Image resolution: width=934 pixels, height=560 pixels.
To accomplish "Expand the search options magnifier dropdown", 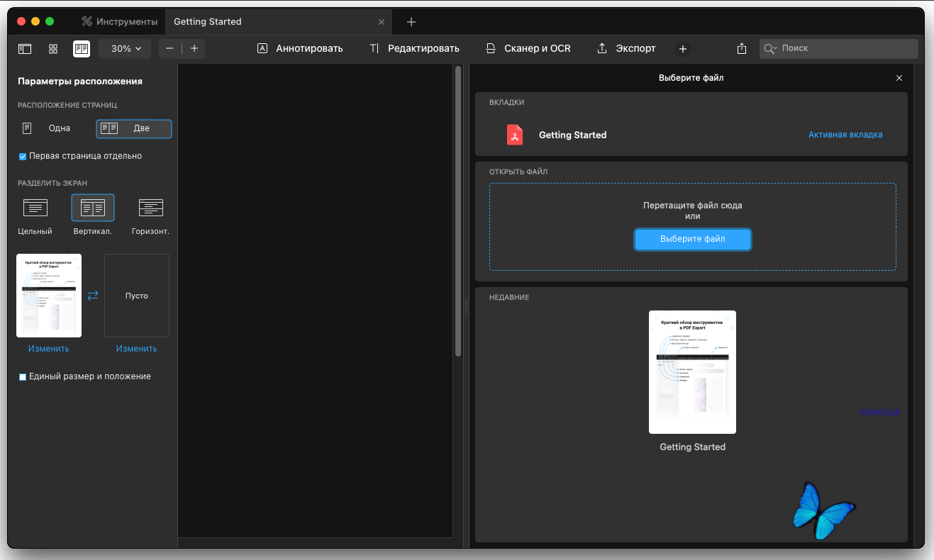I will tap(770, 49).
